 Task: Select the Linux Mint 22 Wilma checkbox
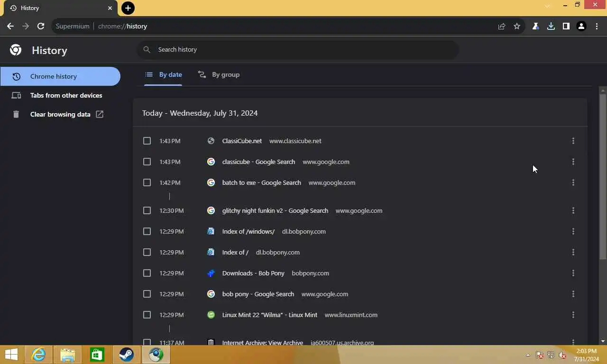tap(147, 315)
